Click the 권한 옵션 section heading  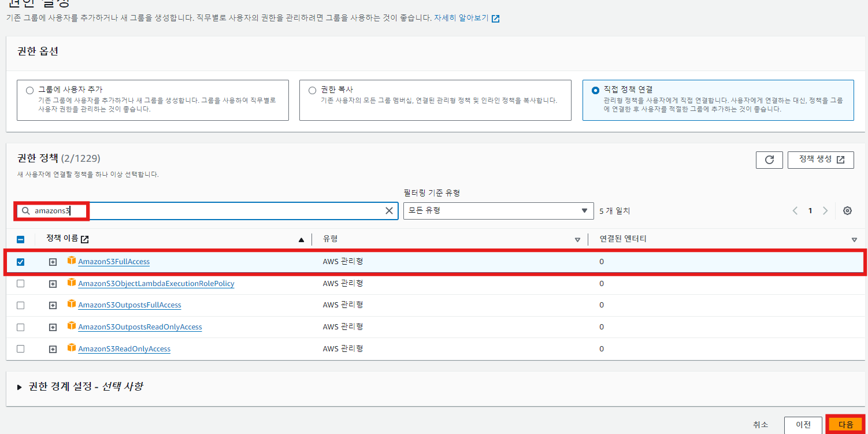click(x=38, y=51)
